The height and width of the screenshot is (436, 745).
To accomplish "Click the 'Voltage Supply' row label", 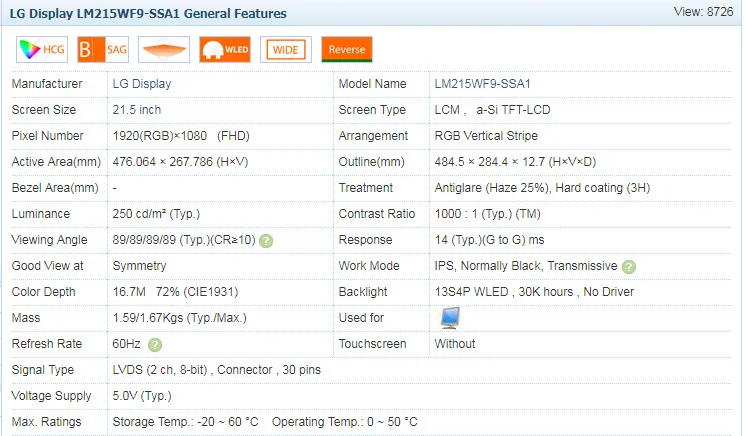I will tap(51, 396).
